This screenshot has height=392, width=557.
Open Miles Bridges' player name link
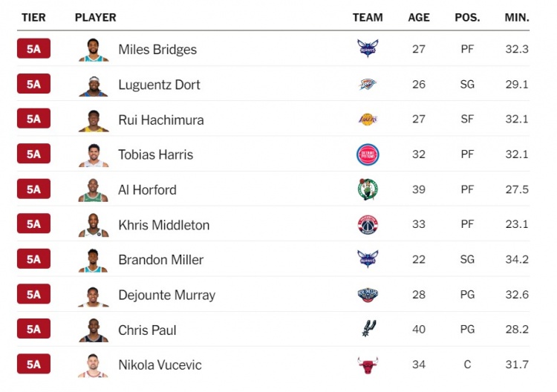157,50
